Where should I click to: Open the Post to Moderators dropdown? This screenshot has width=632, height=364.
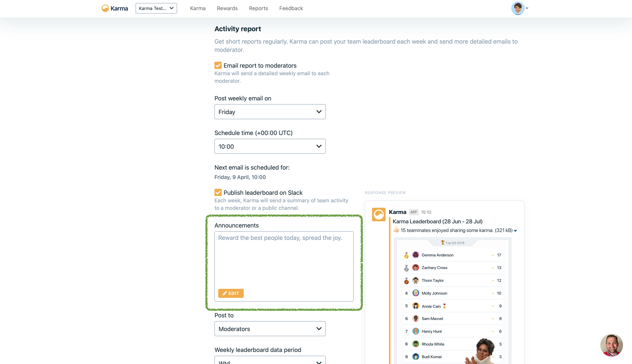[x=270, y=329]
